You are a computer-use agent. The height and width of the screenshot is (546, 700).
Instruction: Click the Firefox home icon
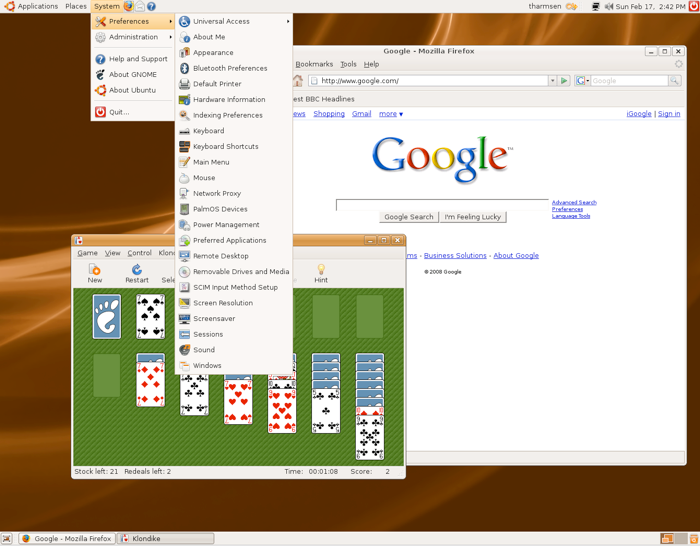coord(298,81)
